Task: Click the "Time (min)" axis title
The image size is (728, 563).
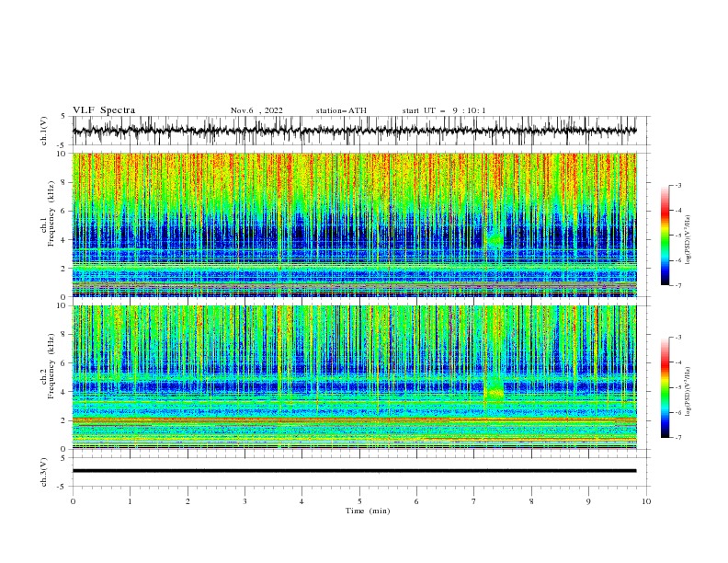Action: point(368,511)
